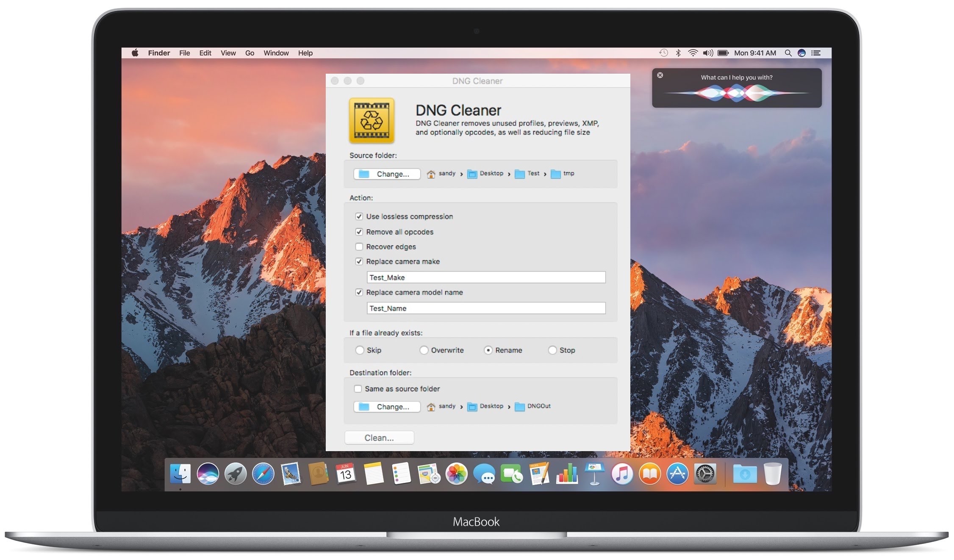Open Downloads folder in Dock
Image resolution: width=954 pixels, height=560 pixels.
coord(745,474)
